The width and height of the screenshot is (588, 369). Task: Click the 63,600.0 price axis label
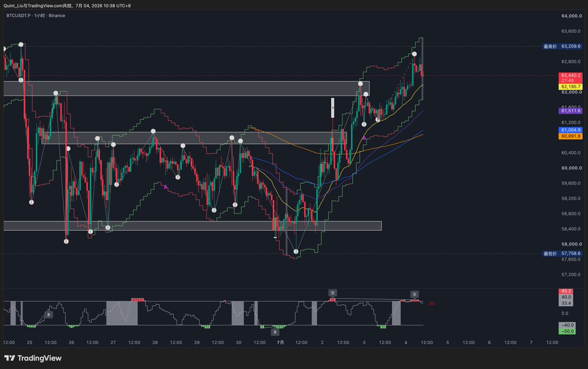coord(571,31)
